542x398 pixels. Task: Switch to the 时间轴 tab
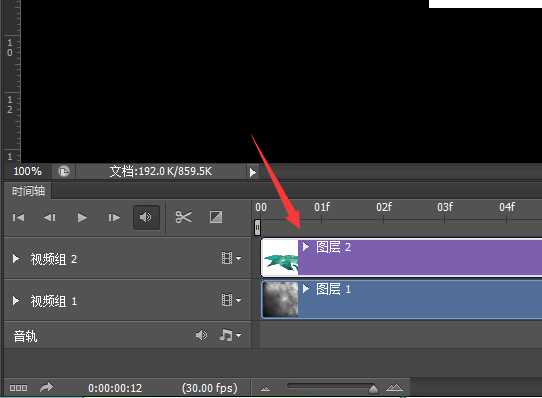point(28,191)
